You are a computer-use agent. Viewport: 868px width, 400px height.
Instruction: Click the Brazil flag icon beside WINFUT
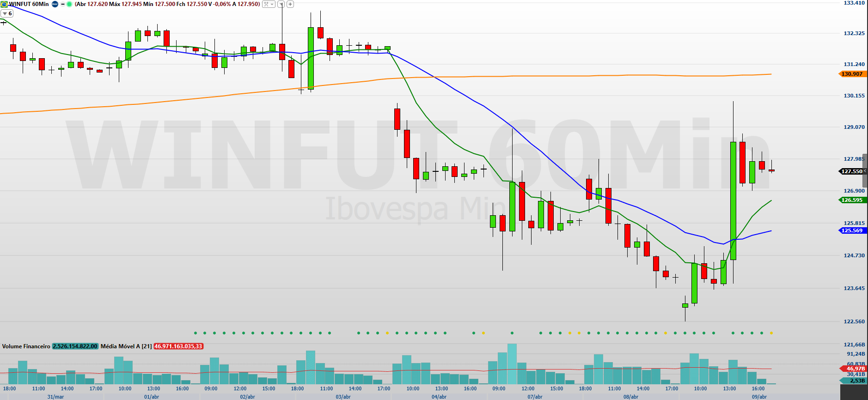coord(4,4)
